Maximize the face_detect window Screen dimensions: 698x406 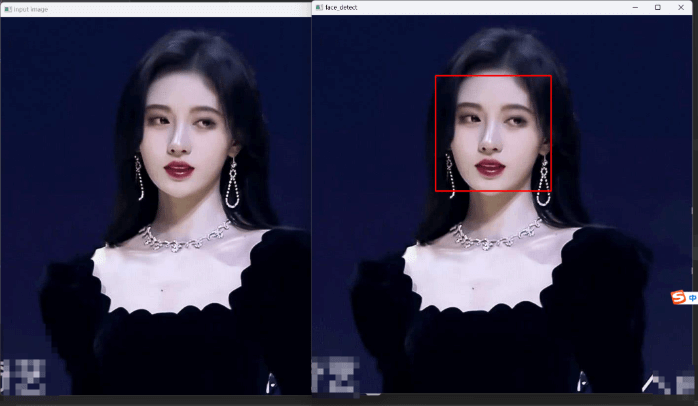coord(657,7)
